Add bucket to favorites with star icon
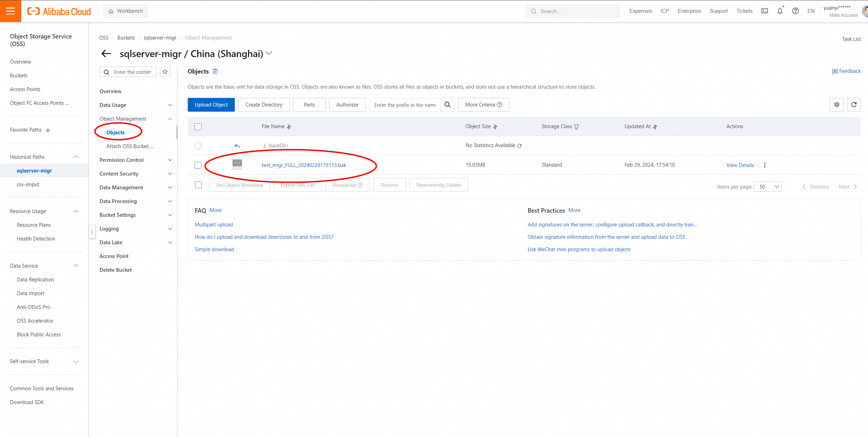The image size is (868, 437). click(165, 72)
